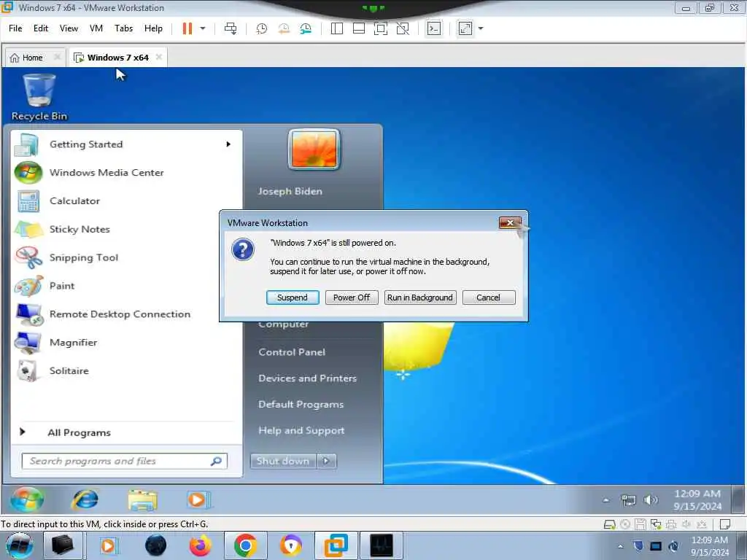Show hidden icons in the guest tray
747x560 pixels.
click(606, 500)
